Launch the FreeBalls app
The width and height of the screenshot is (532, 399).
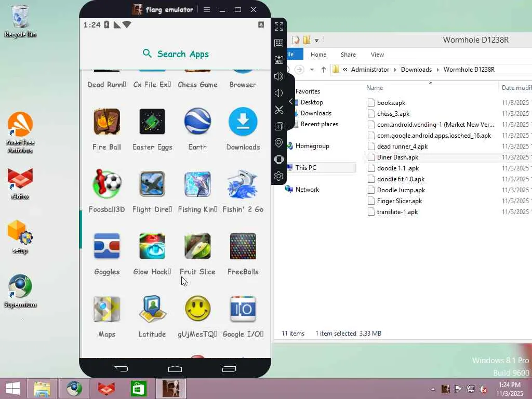coord(243,247)
